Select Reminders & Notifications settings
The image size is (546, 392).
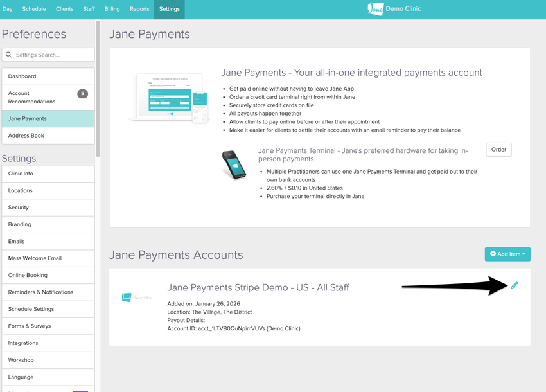click(48, 292)
